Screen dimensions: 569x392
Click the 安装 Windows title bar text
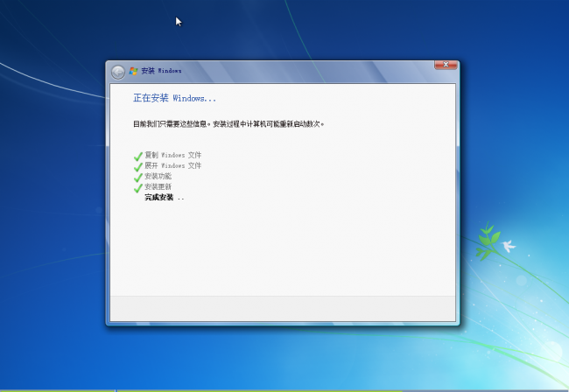161,71
